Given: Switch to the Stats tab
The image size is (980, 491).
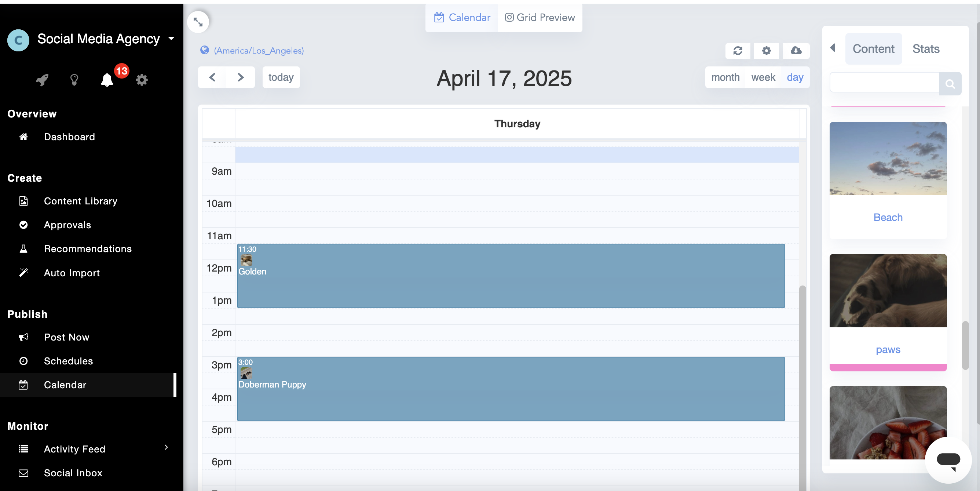Looking at the screenshot, I should [926, 49].
